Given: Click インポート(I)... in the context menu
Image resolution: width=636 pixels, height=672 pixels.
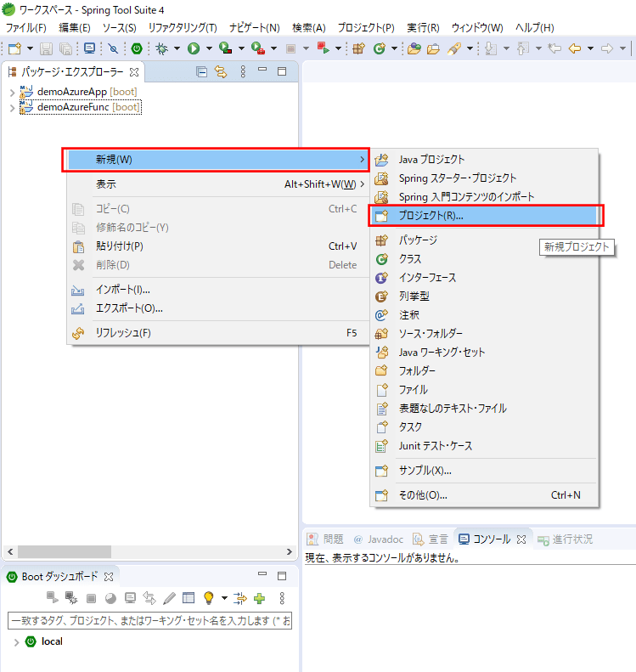Looking at the screenshot, I should 122,290.
